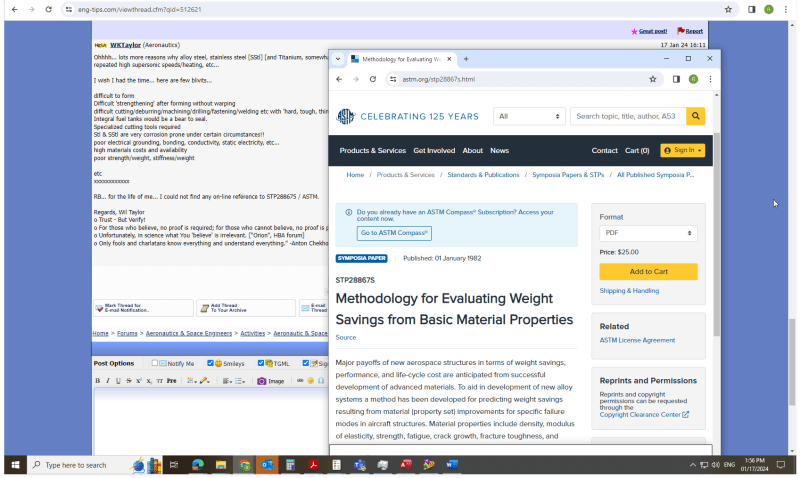The image size is (800, 478).
Task: Submit search with yellow magnifier button
Action: (x=695, y=116)
